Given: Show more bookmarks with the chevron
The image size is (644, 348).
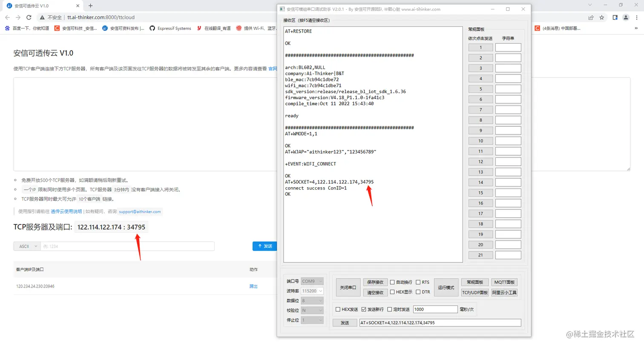Looking at the screenshot, I should tap(636, 29).
